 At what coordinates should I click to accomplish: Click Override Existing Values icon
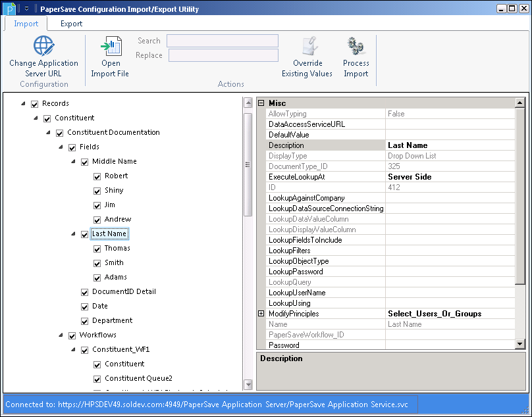pos(309,46)
